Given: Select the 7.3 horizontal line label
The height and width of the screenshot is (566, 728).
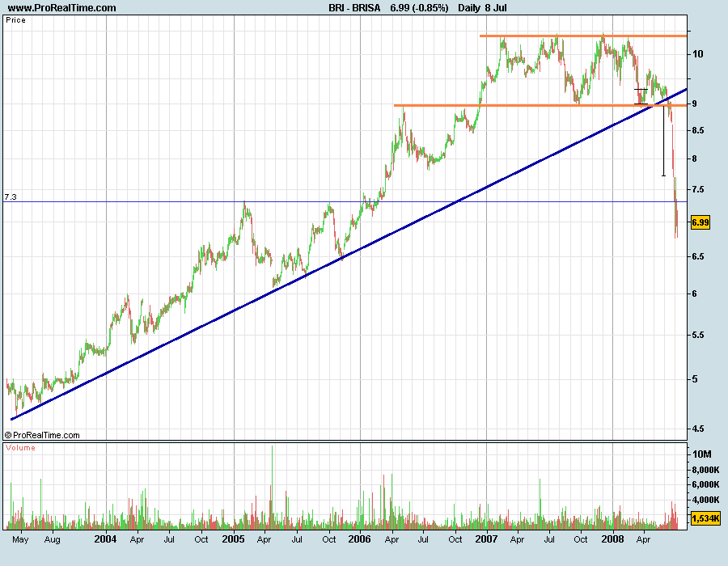Looking at the screenshot, I should coord(11,197).
